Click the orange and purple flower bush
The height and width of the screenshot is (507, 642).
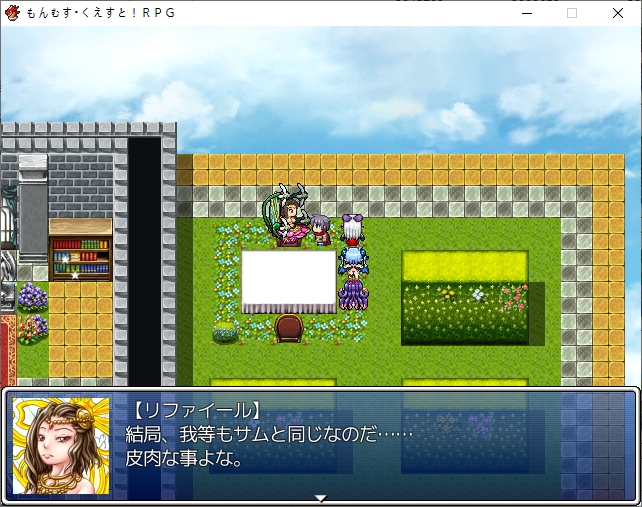32,329
